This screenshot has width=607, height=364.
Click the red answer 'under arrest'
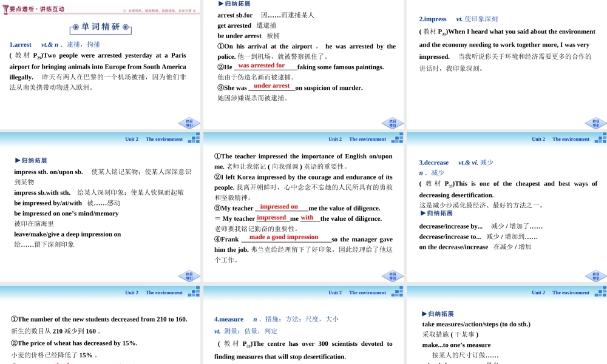coord(272,86)
